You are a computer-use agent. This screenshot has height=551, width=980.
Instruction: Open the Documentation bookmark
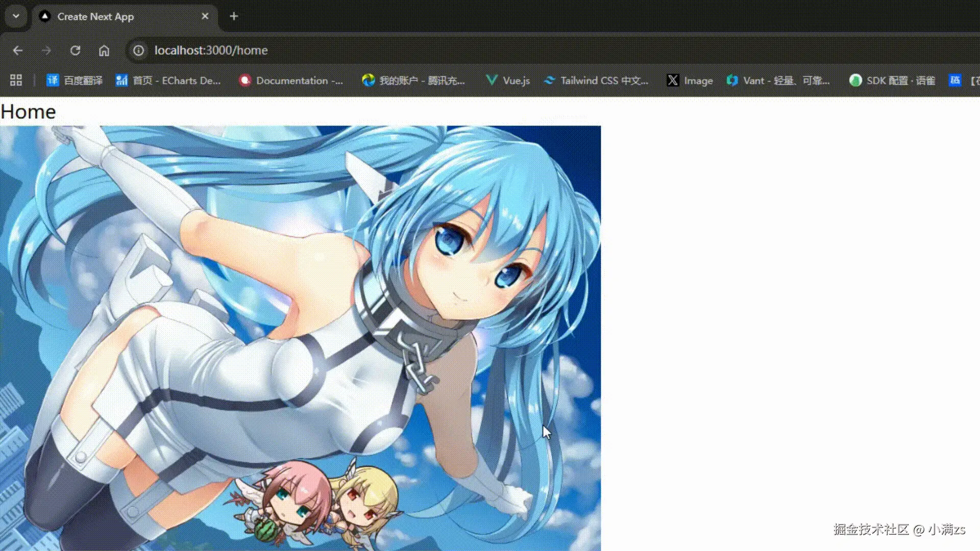click(291, 80)
